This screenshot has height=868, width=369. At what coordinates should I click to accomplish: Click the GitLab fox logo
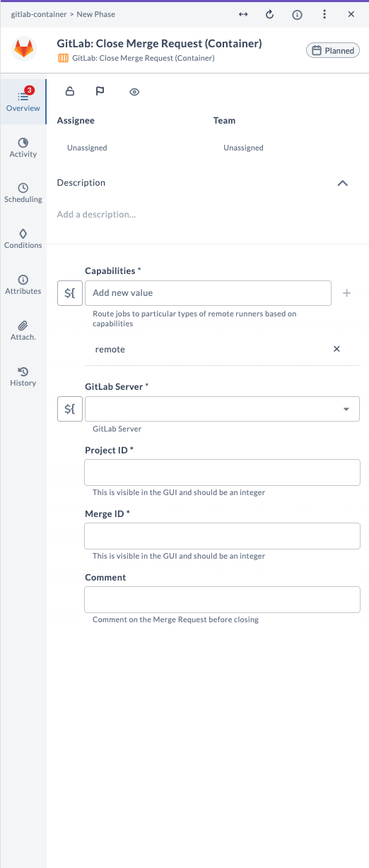pos(24,49)
